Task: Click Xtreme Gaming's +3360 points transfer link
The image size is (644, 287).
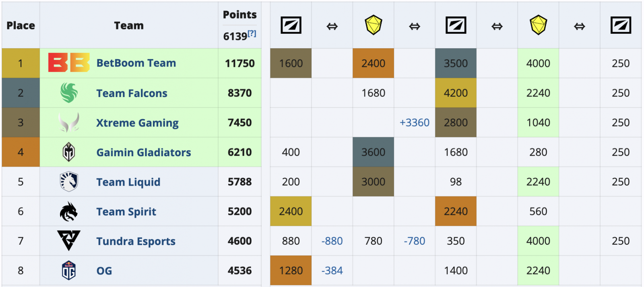Action: point(414,123)
